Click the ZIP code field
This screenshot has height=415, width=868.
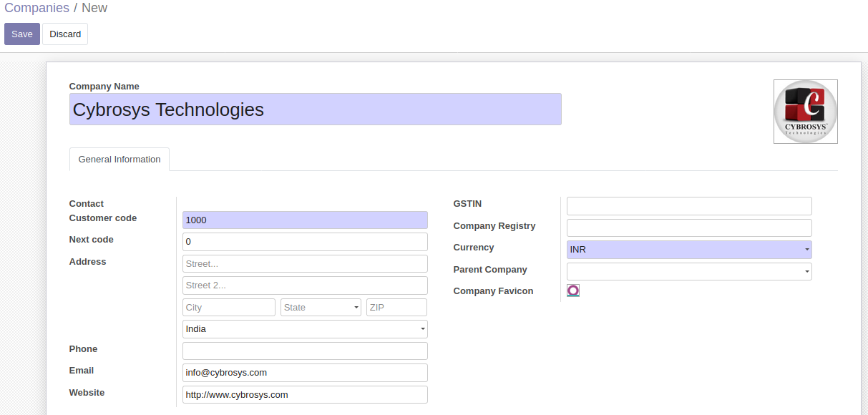(396, 308)
